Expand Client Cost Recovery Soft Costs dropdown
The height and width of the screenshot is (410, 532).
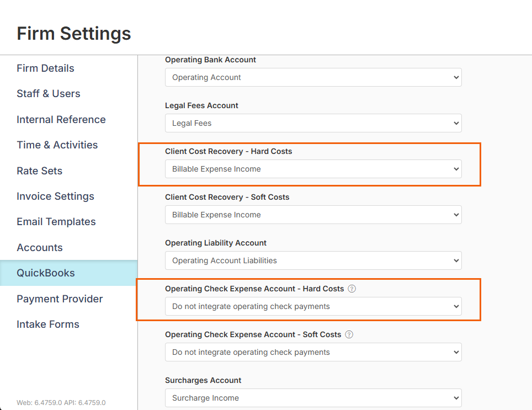(313, 215)
